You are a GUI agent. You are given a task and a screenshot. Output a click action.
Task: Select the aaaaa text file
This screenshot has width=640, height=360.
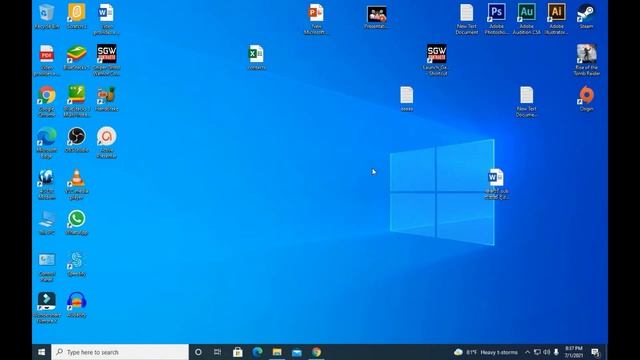(407, 99)
